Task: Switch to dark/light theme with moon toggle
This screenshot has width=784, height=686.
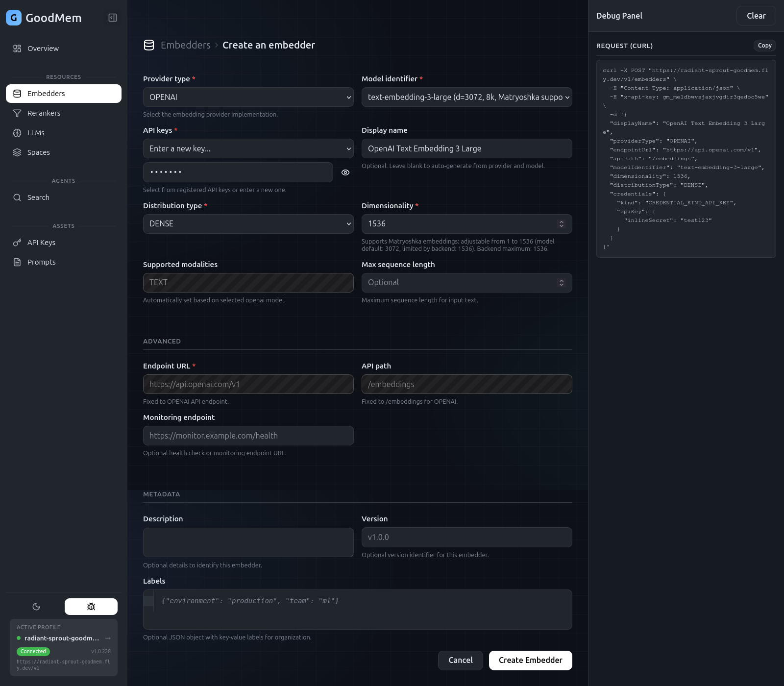Action: [37, 606]
